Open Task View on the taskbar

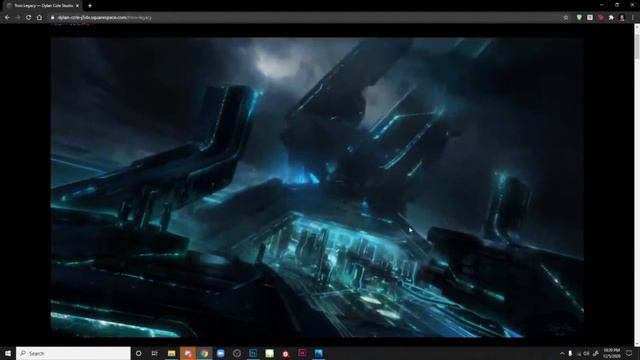(x=154, y=353)
